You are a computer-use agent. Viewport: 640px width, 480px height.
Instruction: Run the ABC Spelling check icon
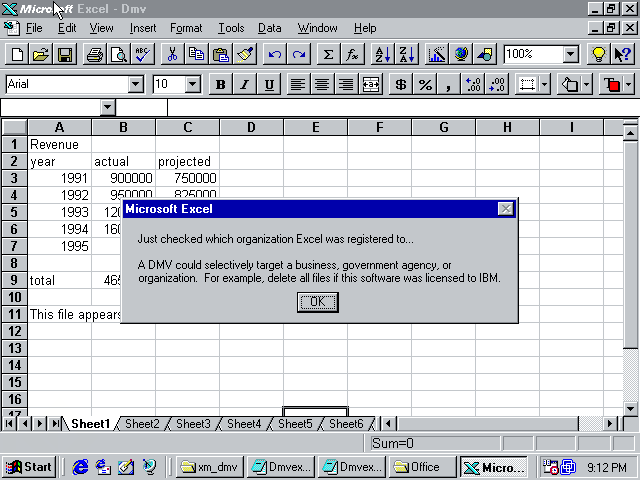pyautogui.click(x=143, y=54)
